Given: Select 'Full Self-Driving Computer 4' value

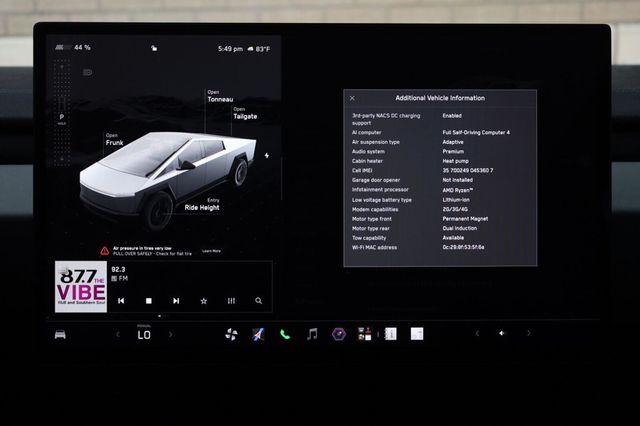Looking at the screenshot, I should (x=476, y=133).
